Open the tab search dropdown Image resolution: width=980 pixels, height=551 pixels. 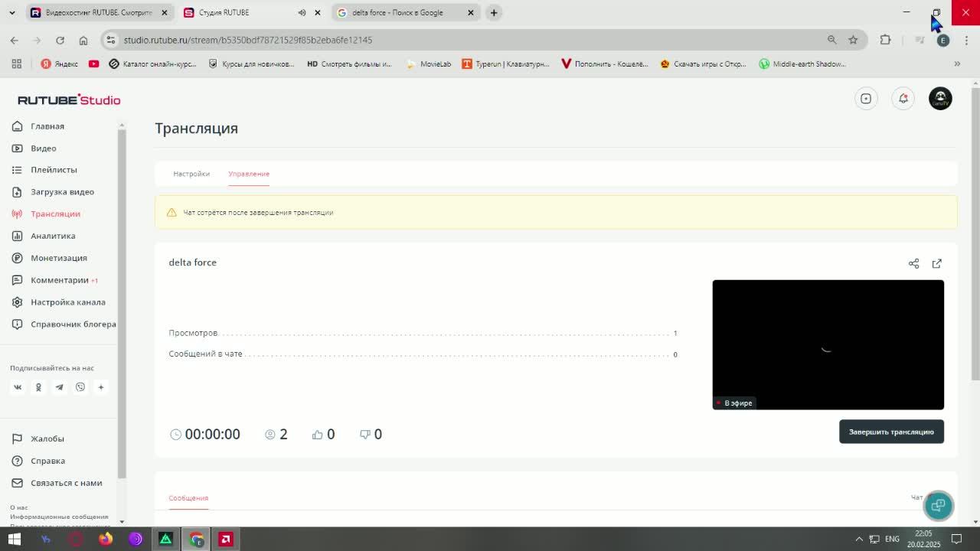click(x=12, y=13)
